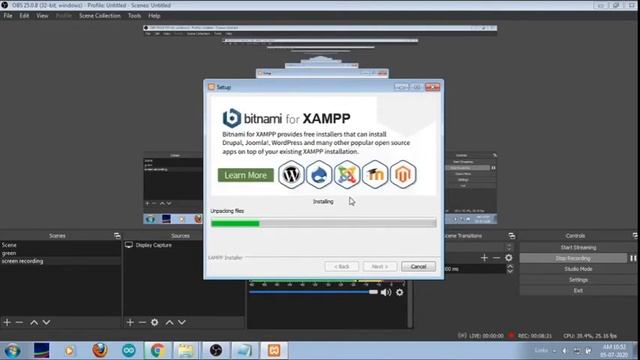Viewport: 640px width, 360px height.
Task: Select the 'green' scene
Action: [60, 253]
